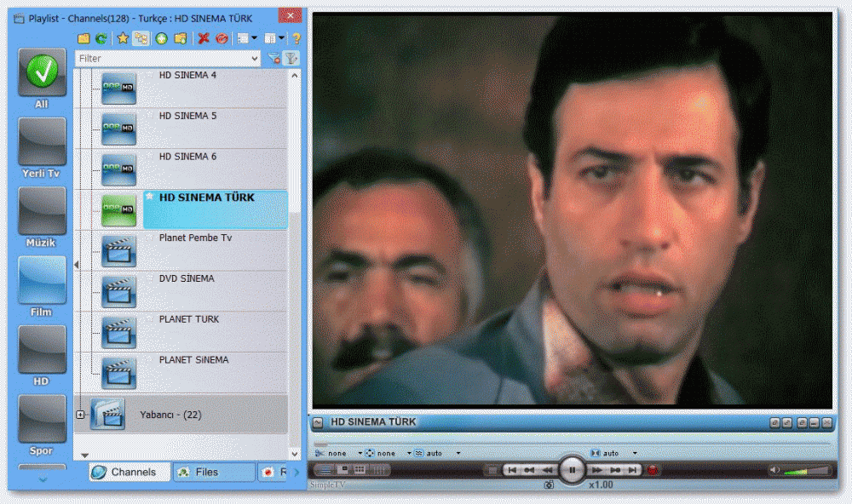Toggle the multi-channel grid view button
The height and width of the screenshot is (504, 852).
360,470
